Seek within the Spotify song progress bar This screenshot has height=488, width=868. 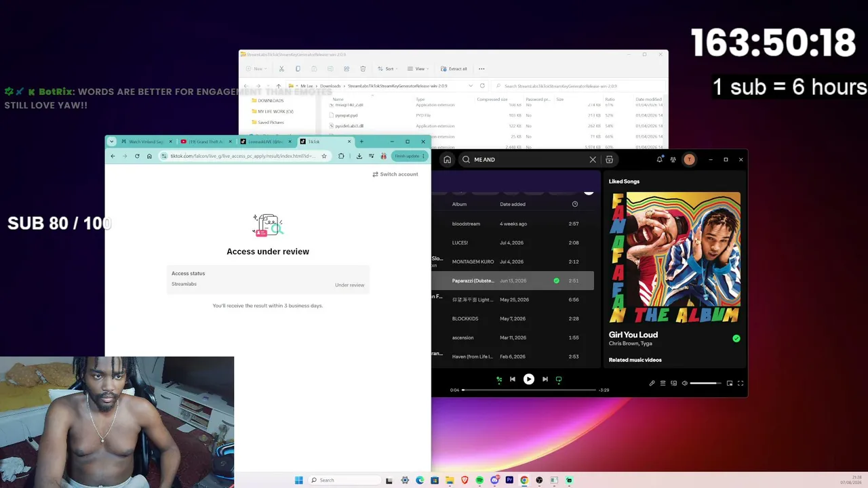(529, 390)
